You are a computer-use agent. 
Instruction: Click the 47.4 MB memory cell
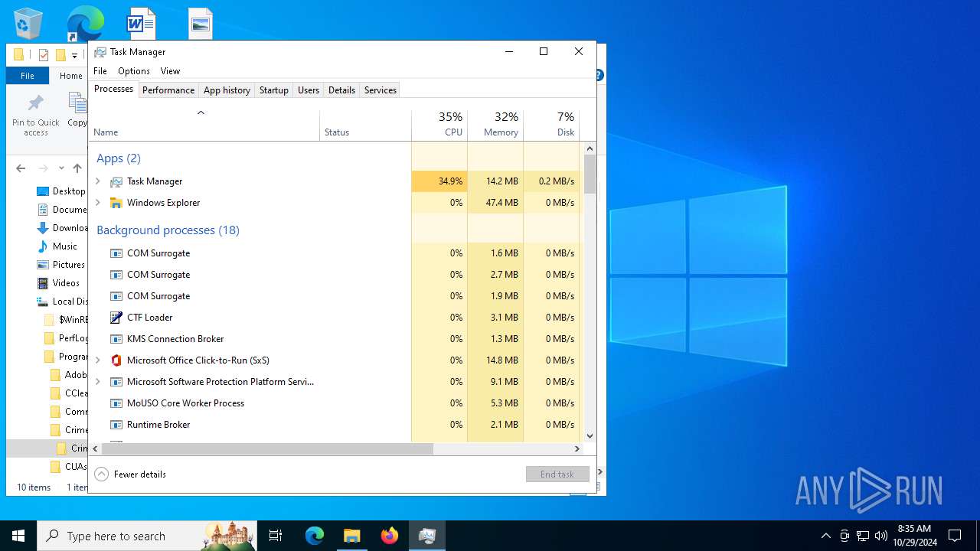coord(495,203)
